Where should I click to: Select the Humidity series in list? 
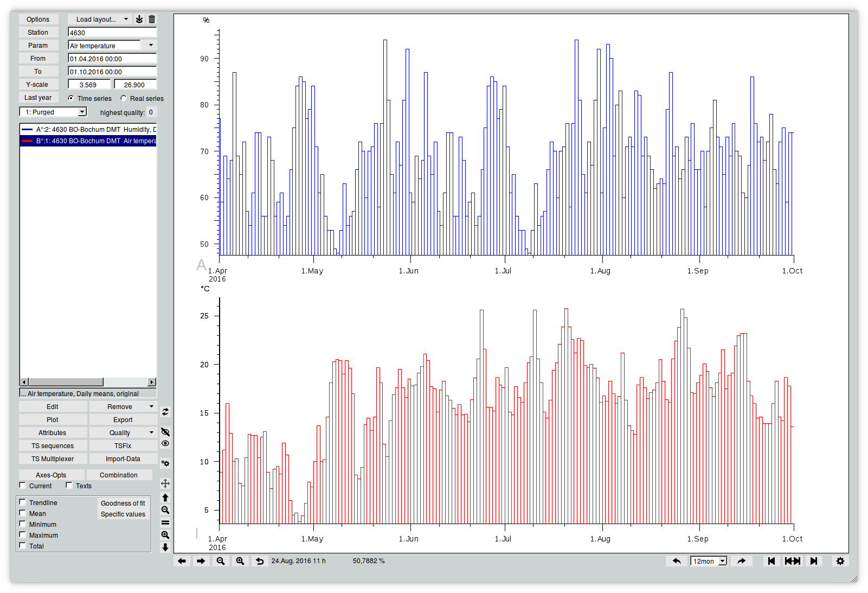point(88,129)
